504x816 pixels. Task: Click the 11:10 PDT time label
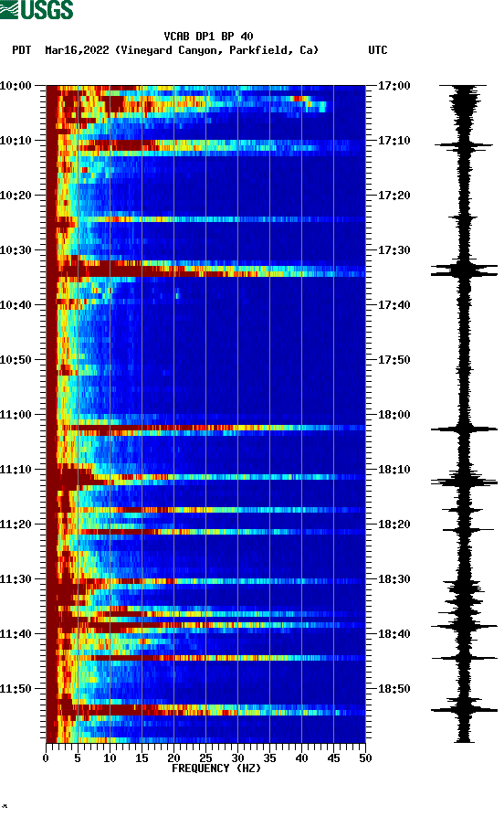[16, 470]
